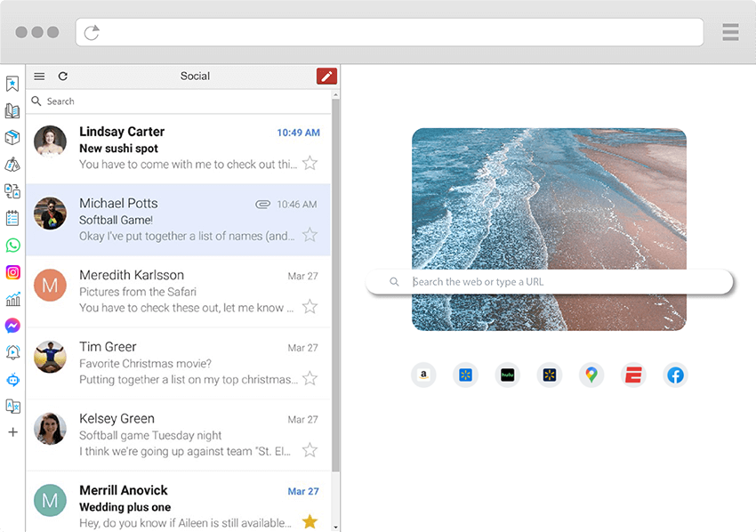Viewport: 756px width, 532px height.
Task: Open the Amazon shortcut
Action: point(423,375)
